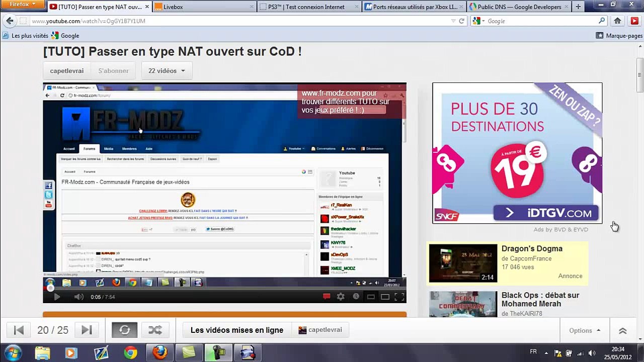
Task: Switch the player to large size
Action: (385, 297)
